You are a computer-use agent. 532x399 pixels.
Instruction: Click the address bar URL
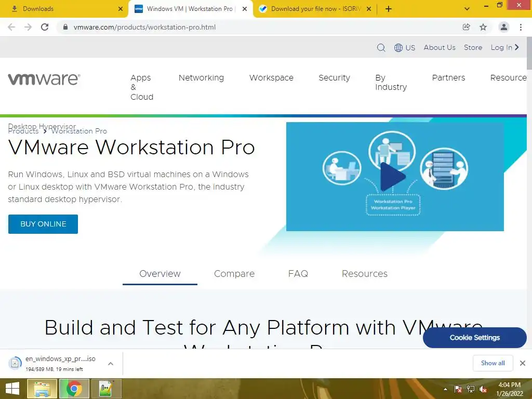pyautogui.click(x=144, y=27)
